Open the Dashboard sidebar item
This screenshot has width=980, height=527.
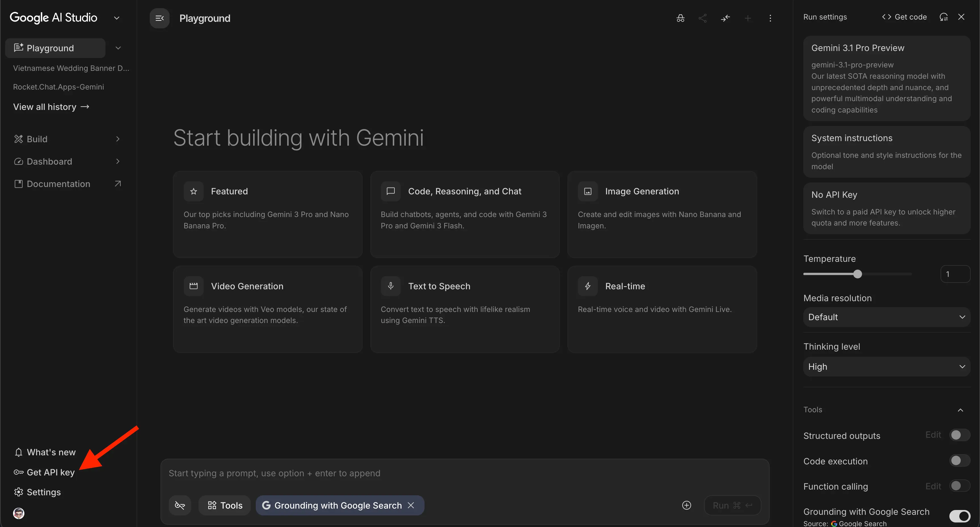(x=49, y=161)
